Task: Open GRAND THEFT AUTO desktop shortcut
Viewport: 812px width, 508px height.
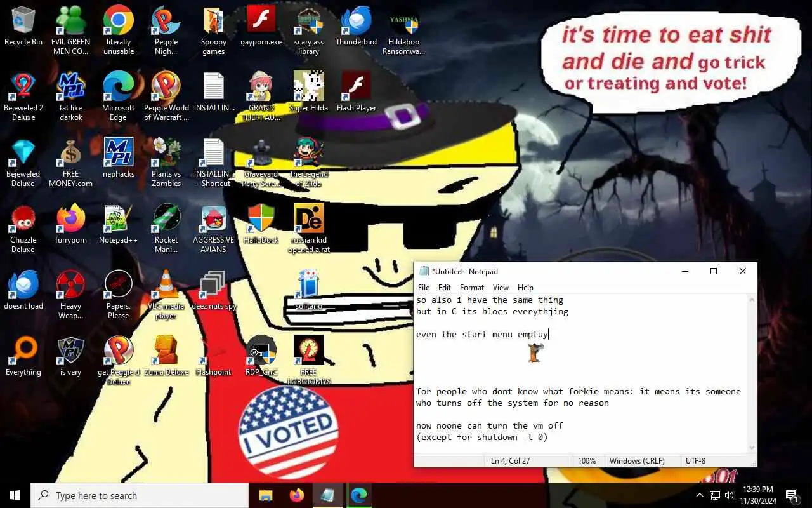Action: click(261, 97)
